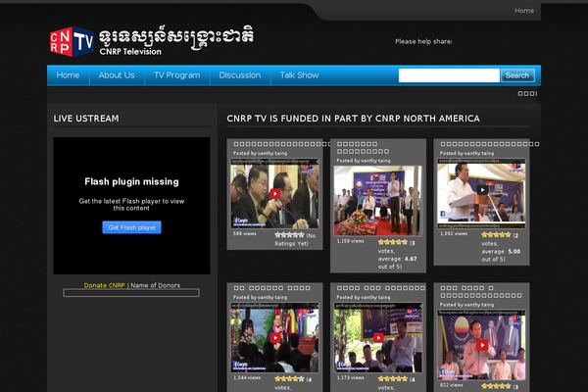588x392 pixels.
Task: Click the 'Please help share:' text
Action: click(x=423, y=41)
